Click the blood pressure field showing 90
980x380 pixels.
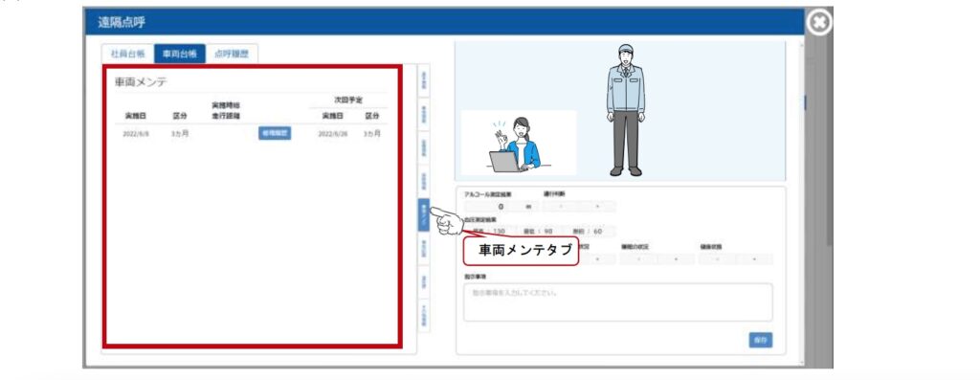click(540, 232)
